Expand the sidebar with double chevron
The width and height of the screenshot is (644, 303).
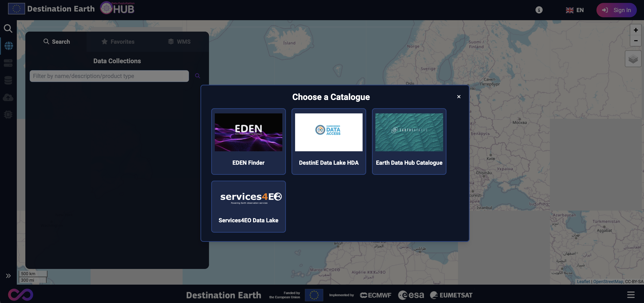point(8,276)
